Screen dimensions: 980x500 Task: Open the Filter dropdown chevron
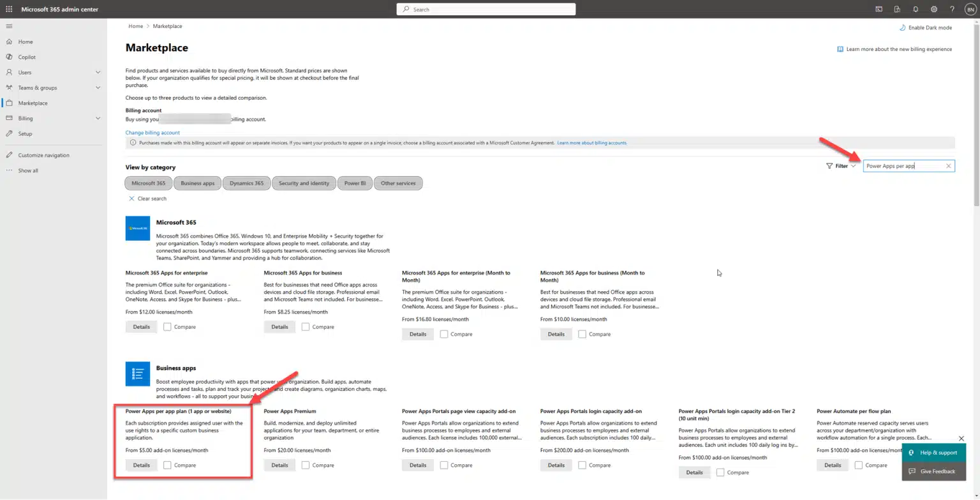[x=853, y=166]
